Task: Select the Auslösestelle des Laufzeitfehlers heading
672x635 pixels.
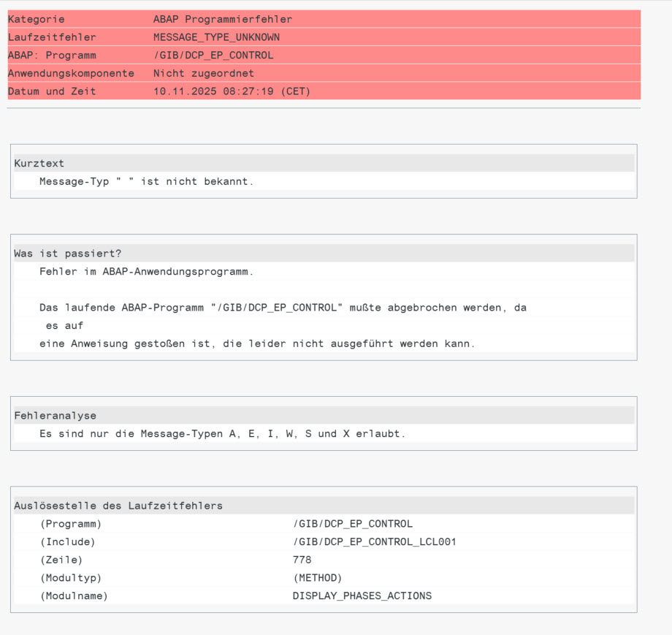Action: (118, 506)
